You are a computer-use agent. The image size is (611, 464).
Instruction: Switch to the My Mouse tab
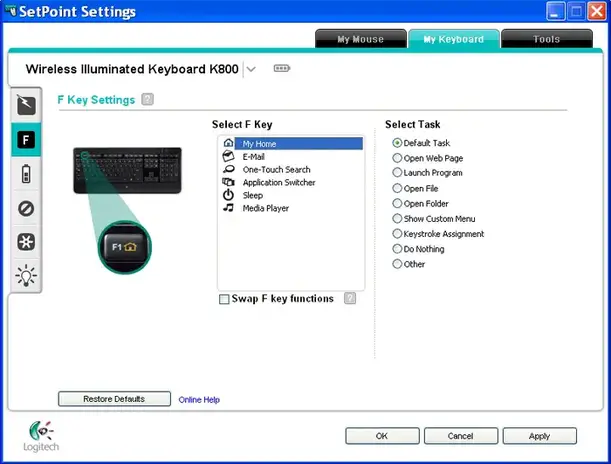click(x=360, y=39)
